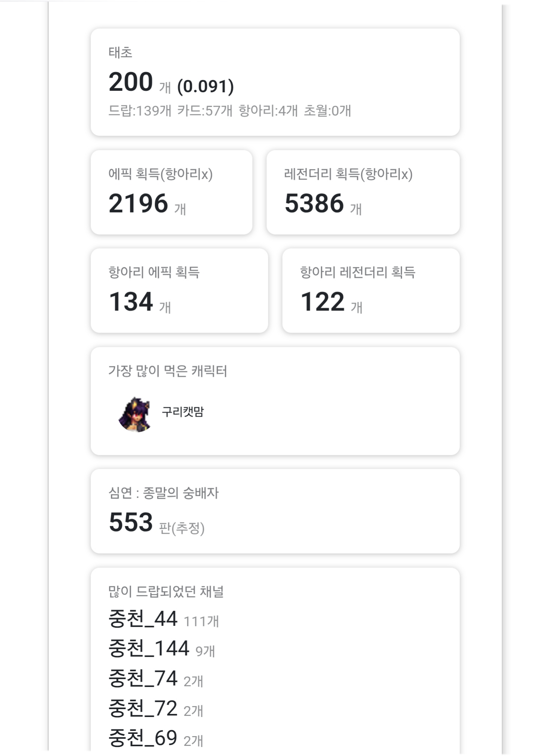Viewport: 540px width, 756px height.
Task: Select the 항아리 레전더리 획득 card
Action: point(371,291)
